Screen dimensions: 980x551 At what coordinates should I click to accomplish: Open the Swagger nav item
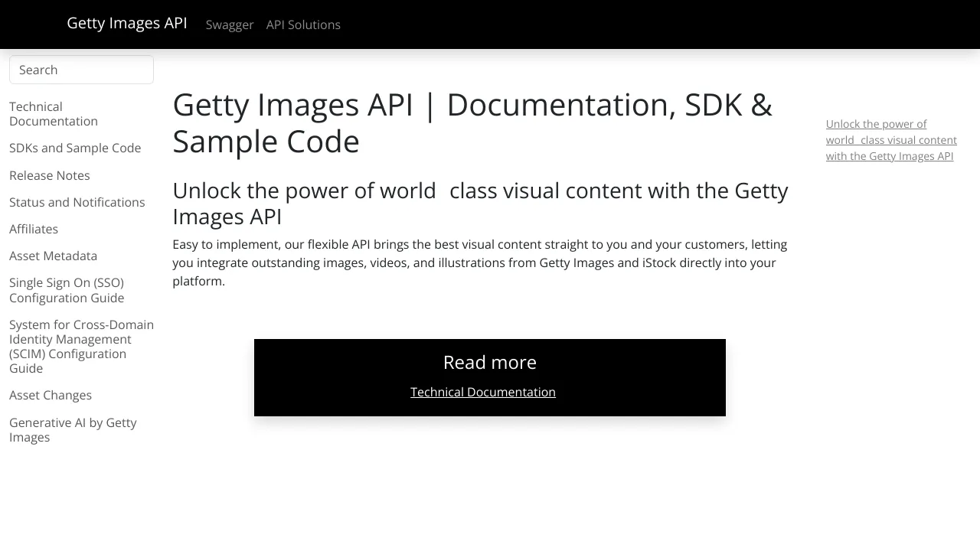[x=230, y=24]
